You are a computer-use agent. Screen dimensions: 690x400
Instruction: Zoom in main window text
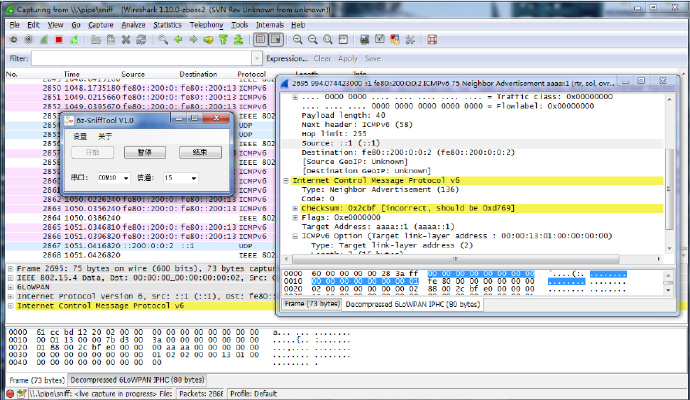pyautogui.click(x=298, y=40)
